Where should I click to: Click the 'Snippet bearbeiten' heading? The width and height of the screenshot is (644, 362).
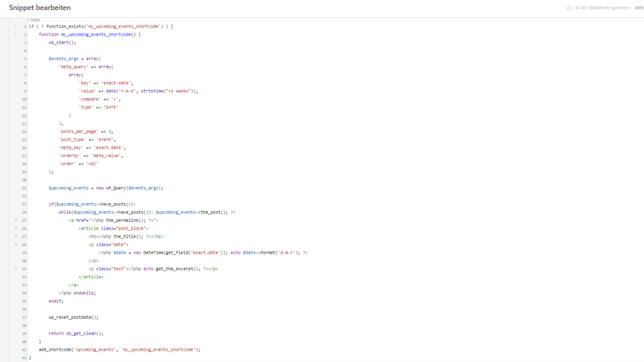pos(40,8)
